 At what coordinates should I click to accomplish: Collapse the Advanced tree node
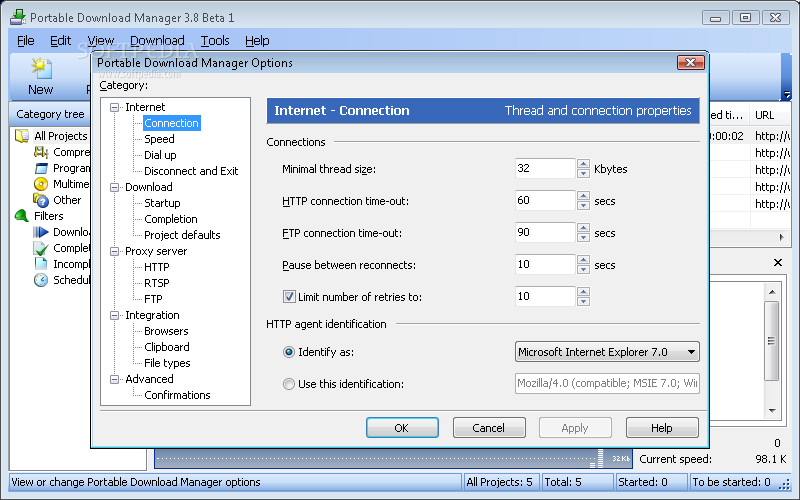(114, 379)
